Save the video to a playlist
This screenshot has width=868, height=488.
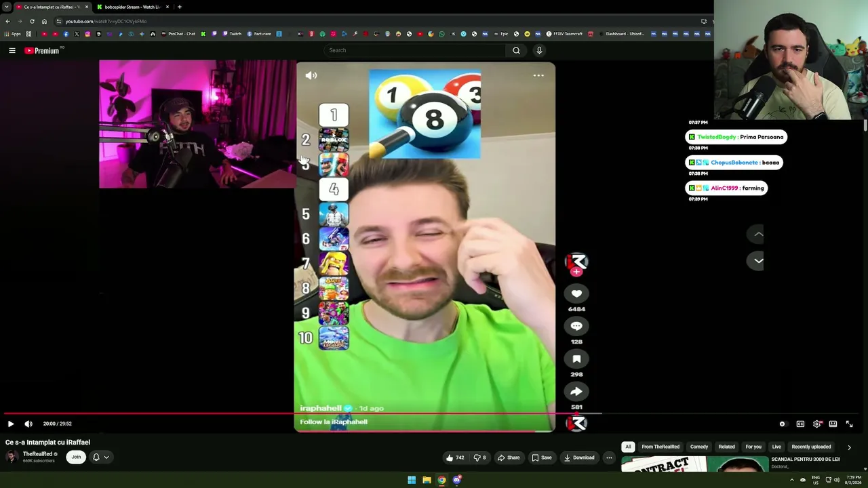pyautogui.click(x=541, y=457)
